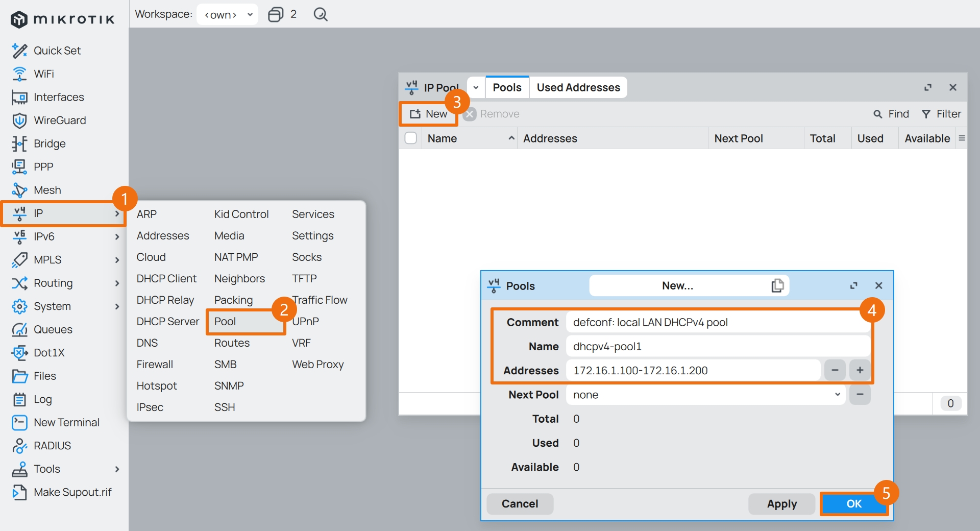Image resolution: width=980 pixels, height=531 pixels.
Task: Toggle the select-all checkbox in IP Pool table
Action: tap(411, 138)
